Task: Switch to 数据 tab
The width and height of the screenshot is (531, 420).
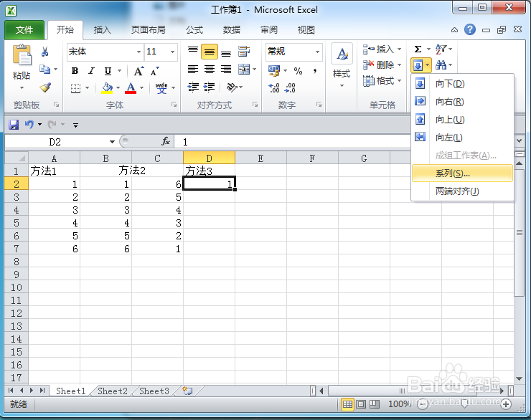Action: tap(232, 30)
